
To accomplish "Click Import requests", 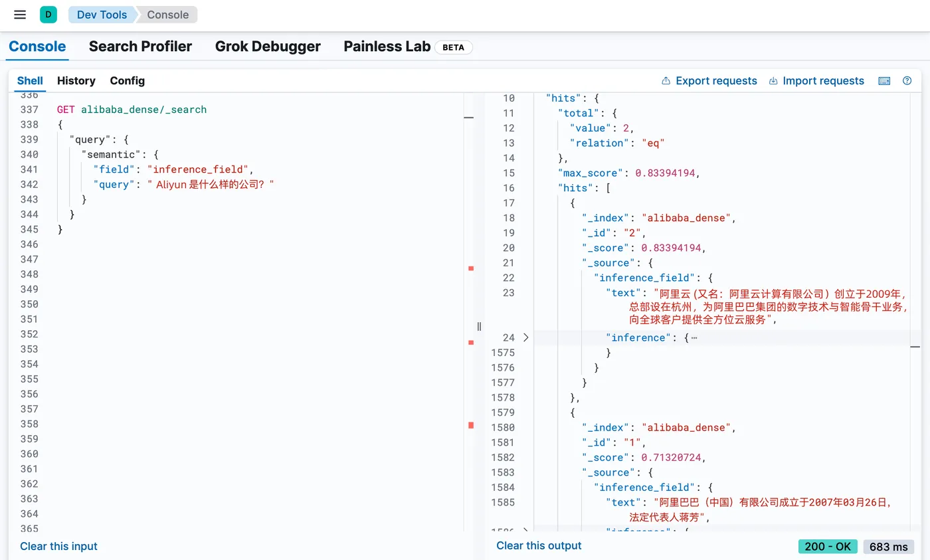I will (x=816, y=81).
